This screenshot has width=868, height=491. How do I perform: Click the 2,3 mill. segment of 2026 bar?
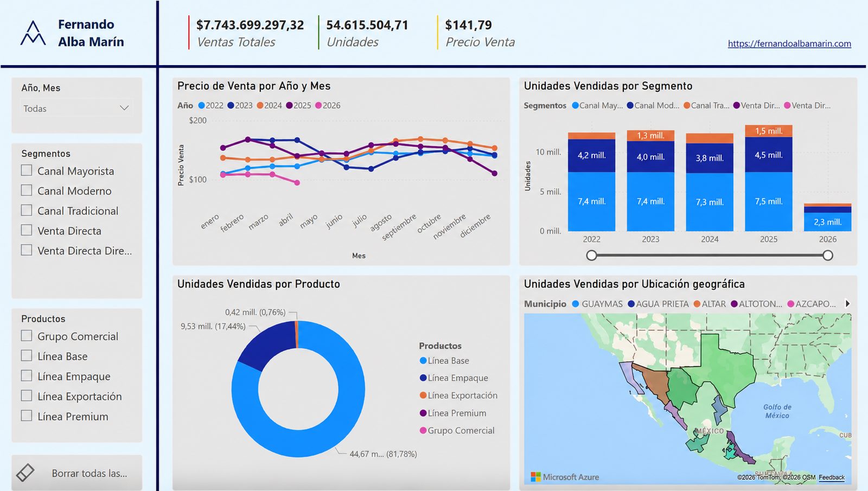tap(828, 222)
